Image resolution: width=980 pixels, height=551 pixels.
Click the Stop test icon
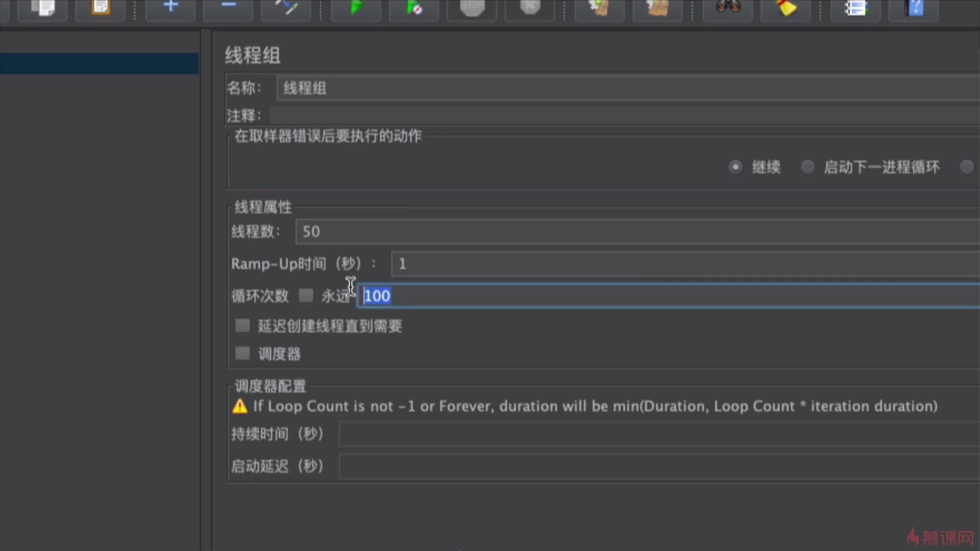coord(472,8)
